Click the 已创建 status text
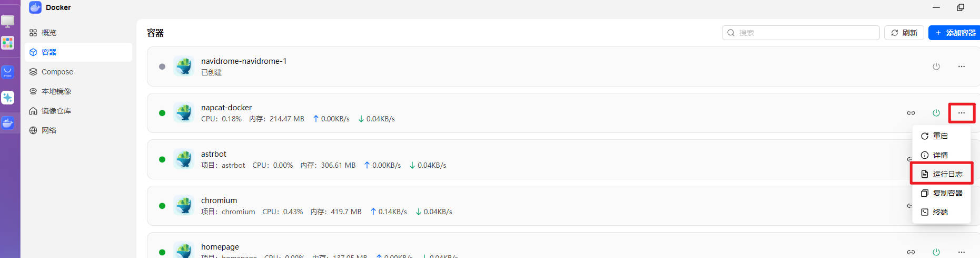 pyautogui.click(x=211, y=72)
